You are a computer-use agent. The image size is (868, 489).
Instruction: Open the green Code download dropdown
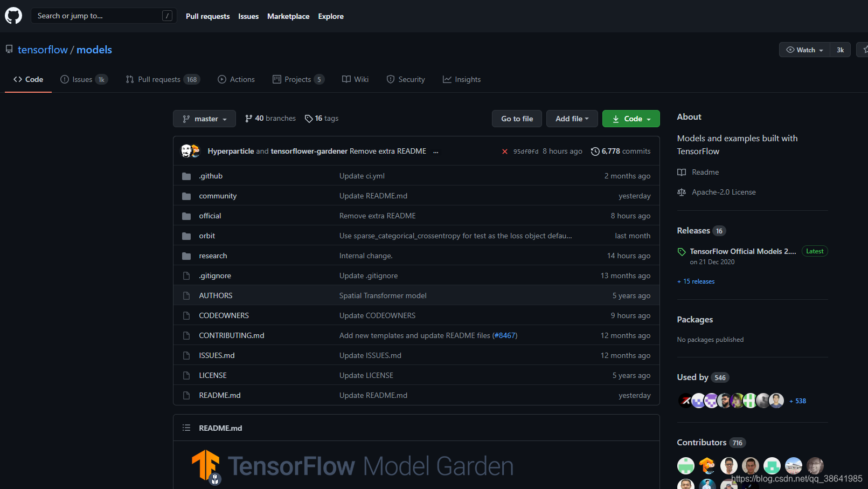click(x=631, y=119)
